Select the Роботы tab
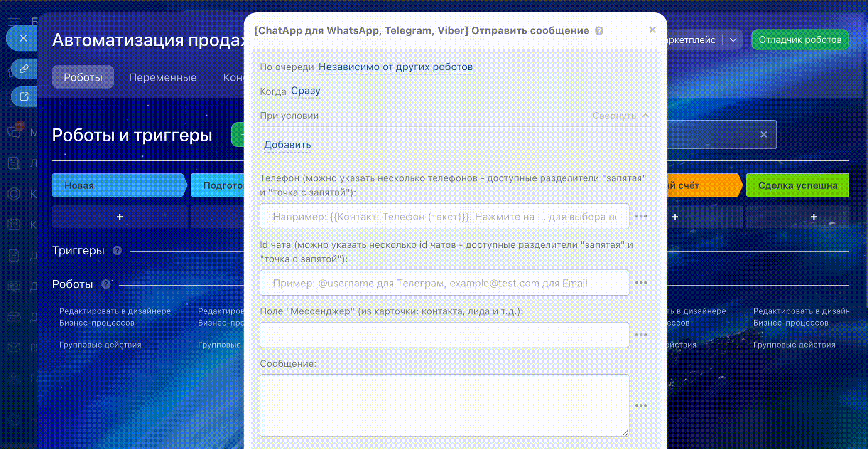868x449 pixels. [83, 77]
